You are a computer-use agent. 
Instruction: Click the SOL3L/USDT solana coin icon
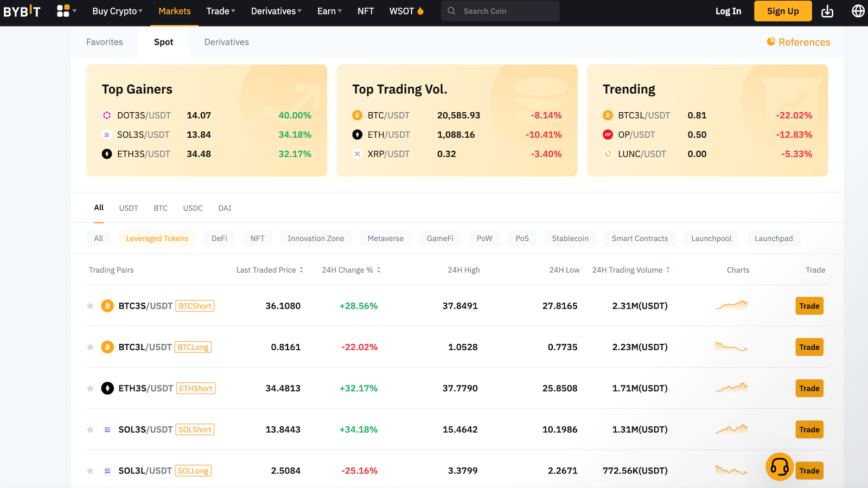coord(107,471)
